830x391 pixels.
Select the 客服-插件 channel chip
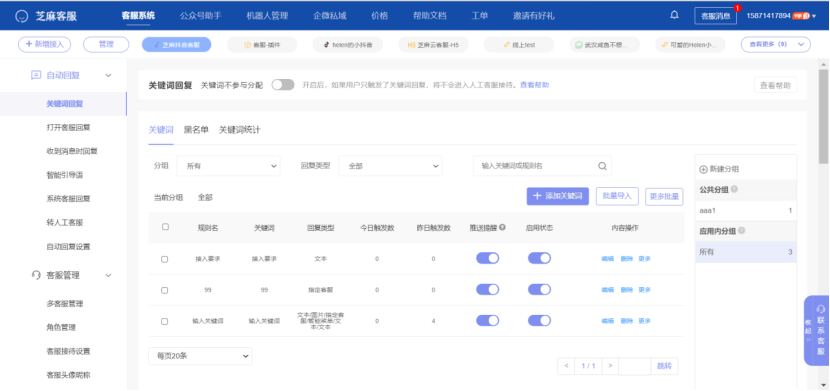tap(262, 45)
